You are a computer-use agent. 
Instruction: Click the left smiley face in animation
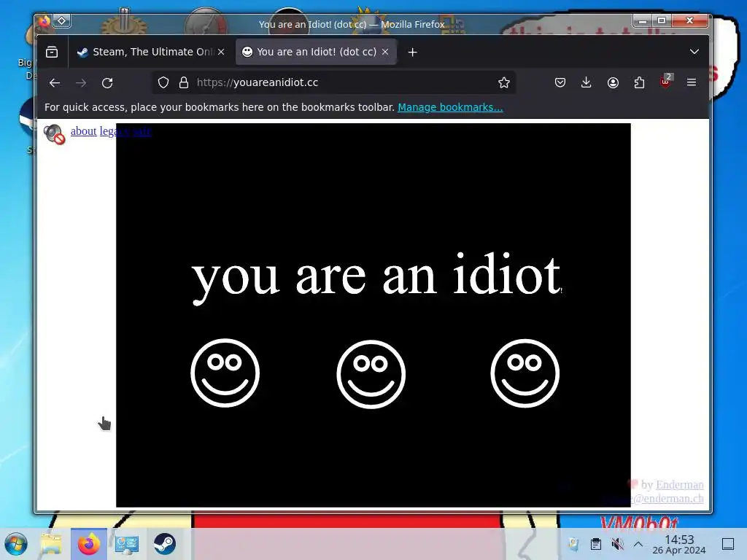tap(225, 373)
